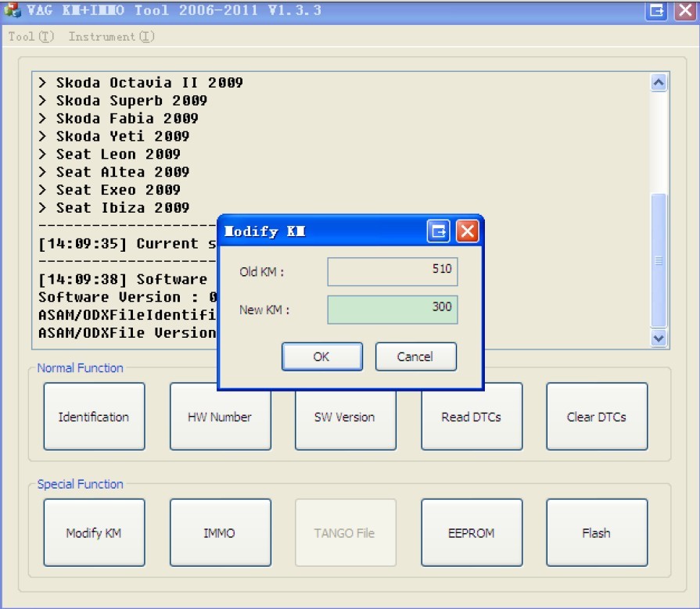Image resolution: width=700 pixels, height=609 pixels.
Task: Select the Skoda Octavia II 2009 log line
Action: pyautogui.click(x=141, y=83)
